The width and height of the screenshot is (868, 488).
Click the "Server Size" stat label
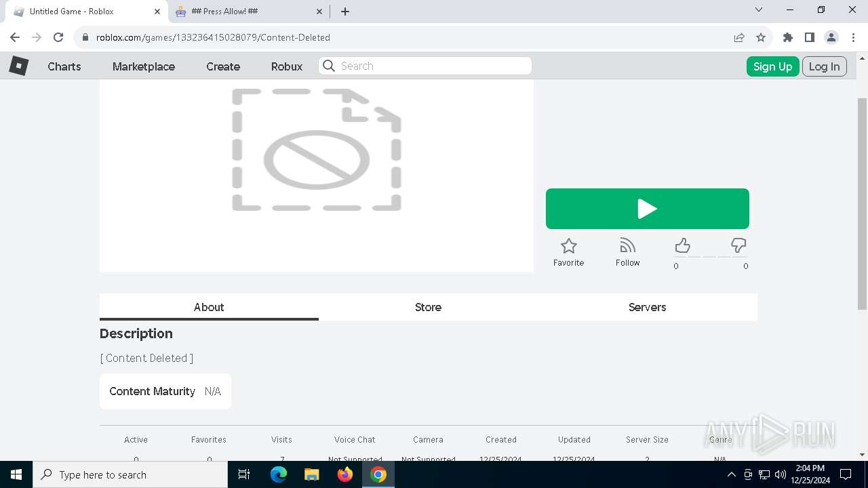point(647,440)
